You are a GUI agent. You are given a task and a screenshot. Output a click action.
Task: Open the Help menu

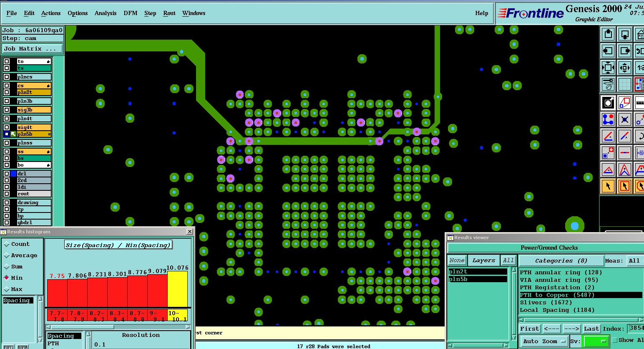click(482, 13)
